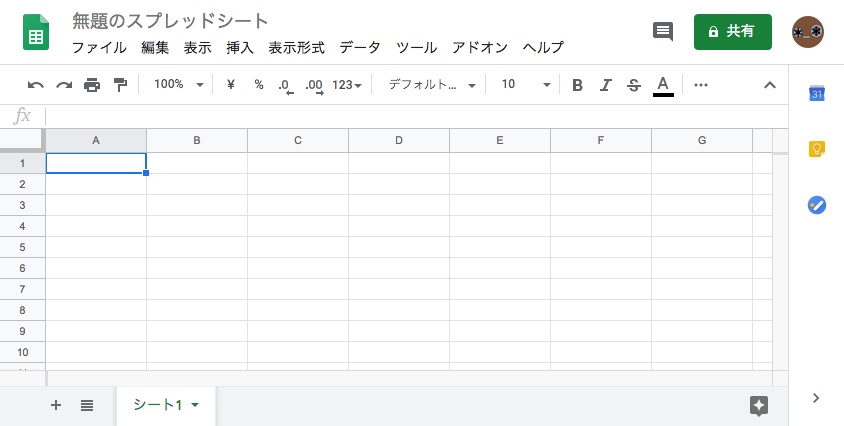
Task: Toggle bold formatting
Action: 577,85
